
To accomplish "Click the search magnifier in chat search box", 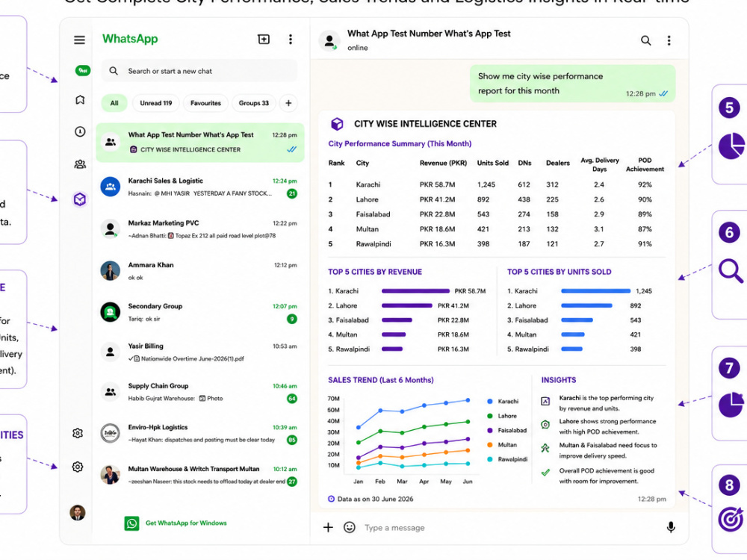I will pyautogui.click(x=114, y=71).
